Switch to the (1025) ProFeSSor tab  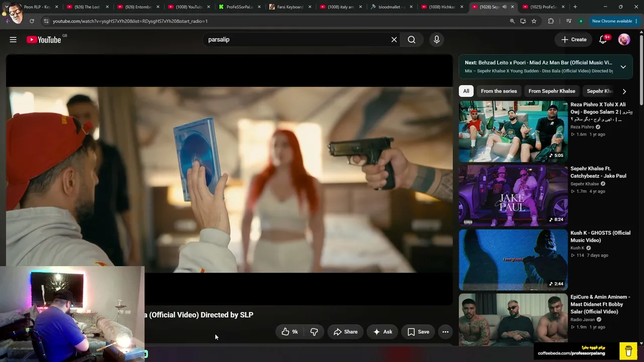(544, 7)
